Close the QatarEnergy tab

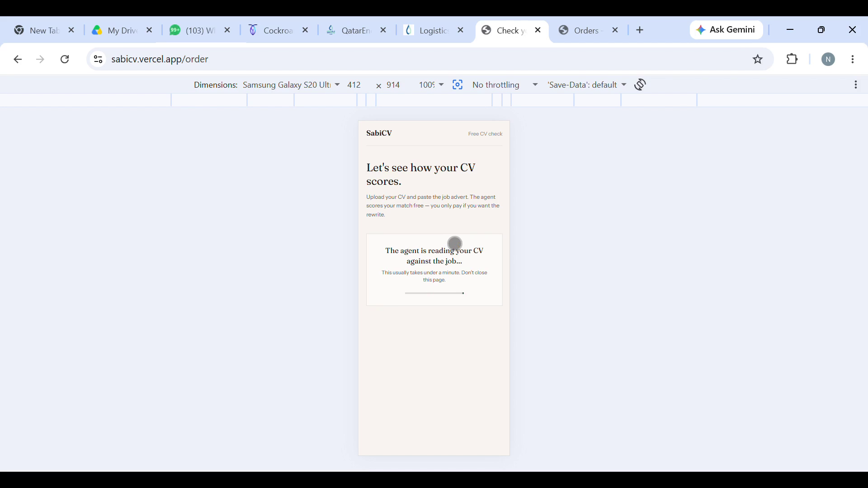point(383,30)
